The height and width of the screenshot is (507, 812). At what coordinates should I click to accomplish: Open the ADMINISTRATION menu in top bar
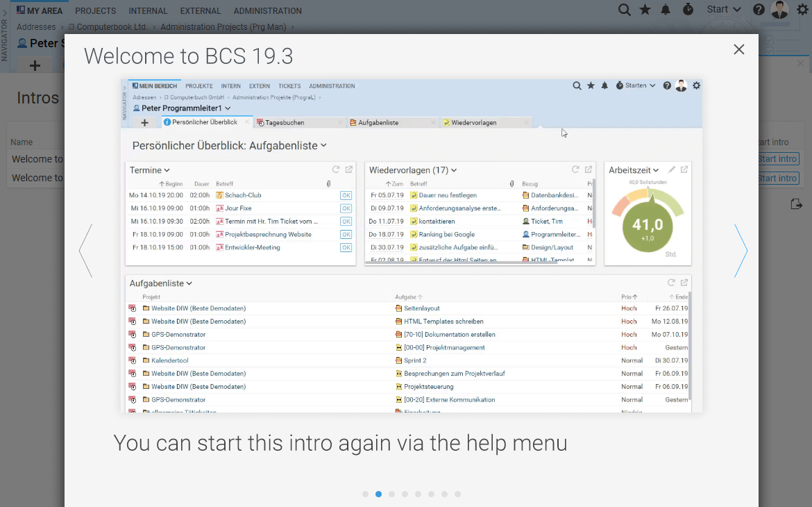click(x=268, y=11)
